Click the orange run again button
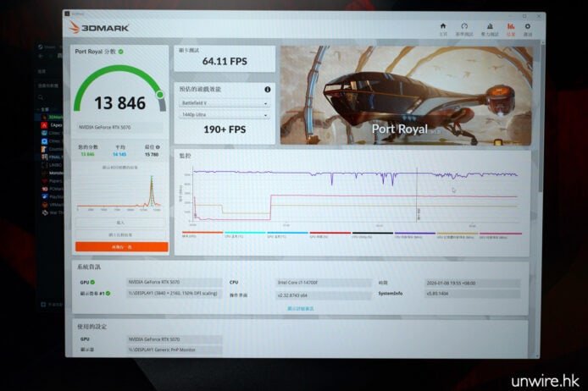Screen dimensions: 588x391 click(x=121, y=247)
